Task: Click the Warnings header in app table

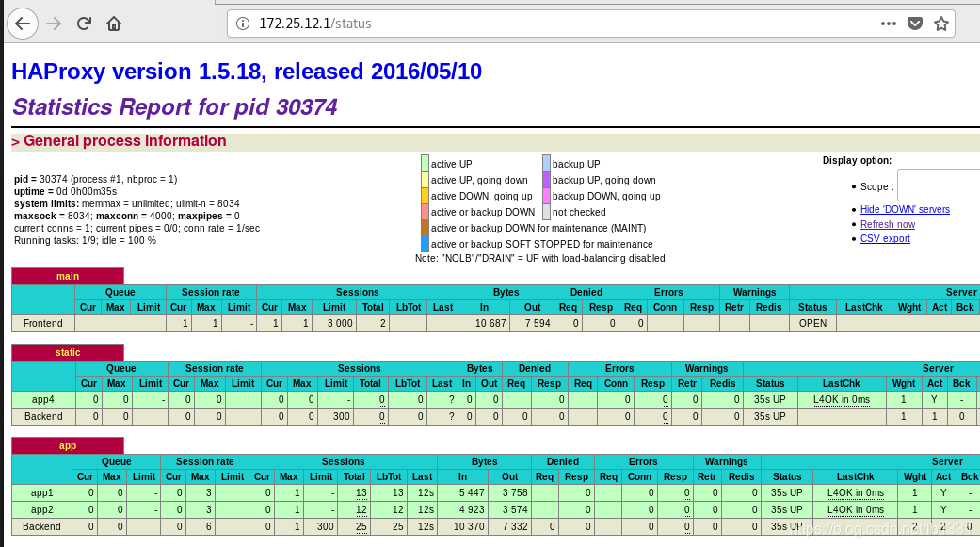Action: (x=726, y=461)
